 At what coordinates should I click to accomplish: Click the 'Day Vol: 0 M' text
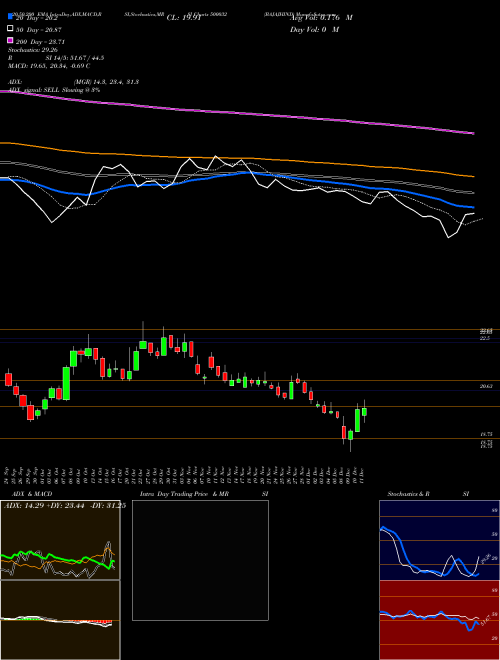314,30
